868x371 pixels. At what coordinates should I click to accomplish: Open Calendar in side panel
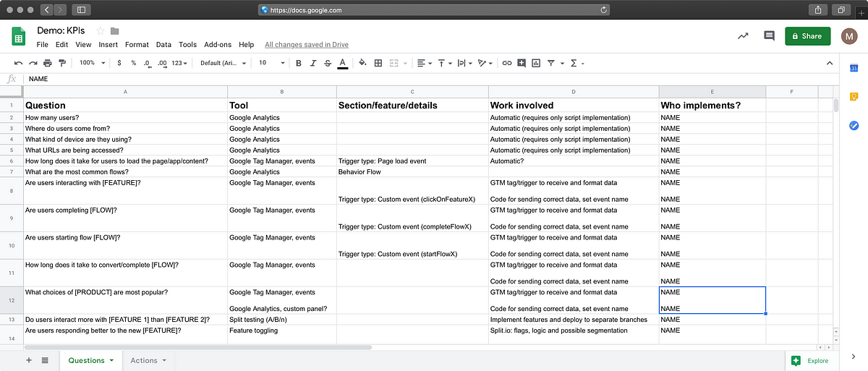[854, 68]
